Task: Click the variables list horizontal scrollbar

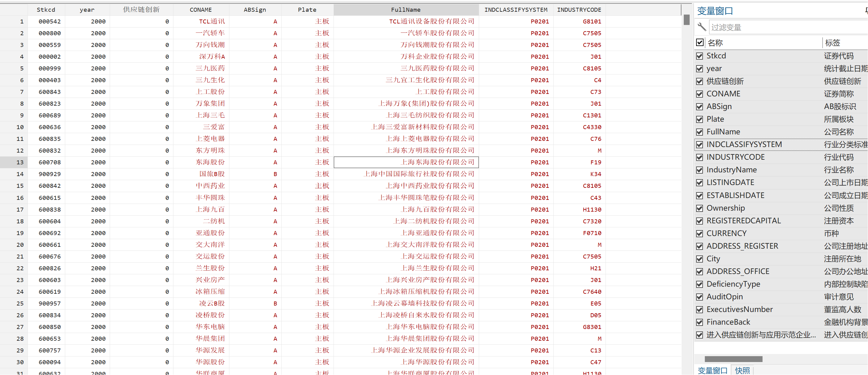Action: (x=733, y=359)
